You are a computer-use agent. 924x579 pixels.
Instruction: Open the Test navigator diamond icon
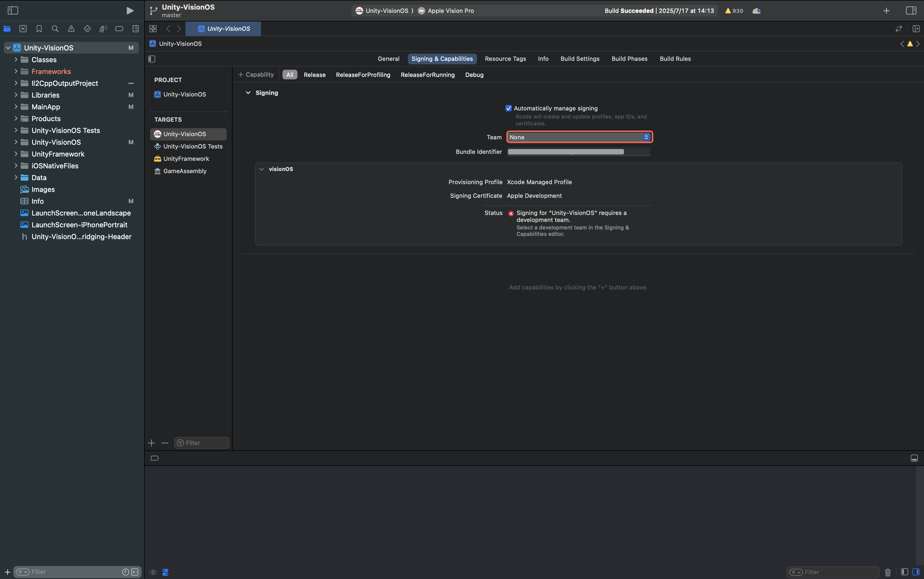[87, 29]
